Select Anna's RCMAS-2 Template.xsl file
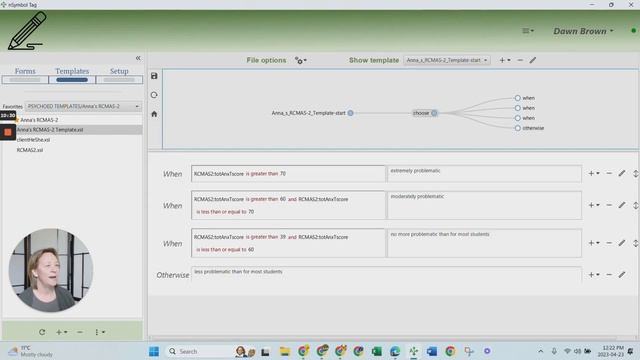 pos(50,130)
